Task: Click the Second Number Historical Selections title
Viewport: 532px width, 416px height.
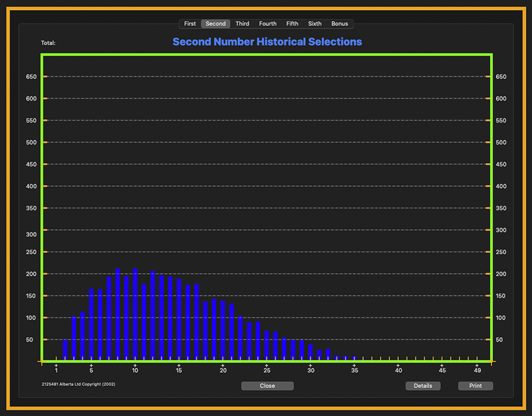Action: pos(267,42)
